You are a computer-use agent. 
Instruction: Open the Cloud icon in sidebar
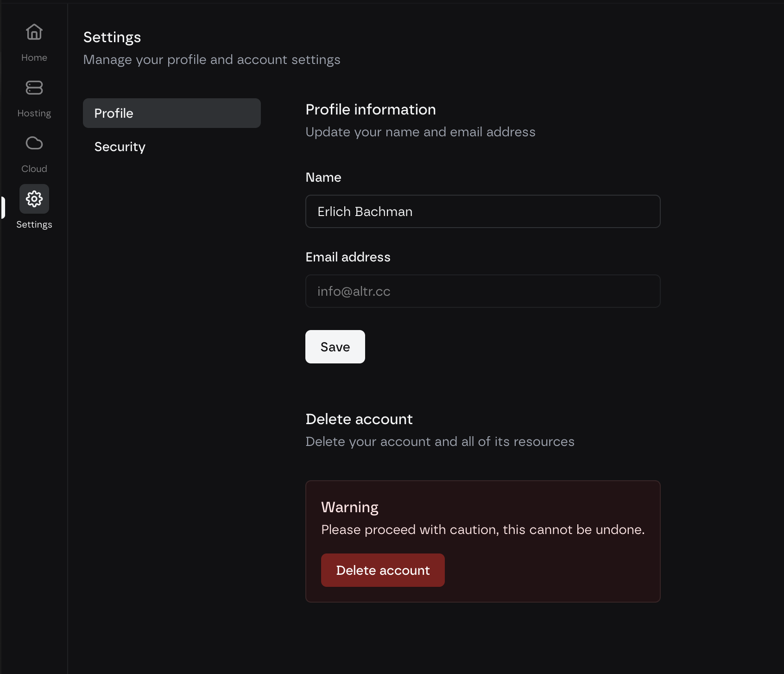34,143
